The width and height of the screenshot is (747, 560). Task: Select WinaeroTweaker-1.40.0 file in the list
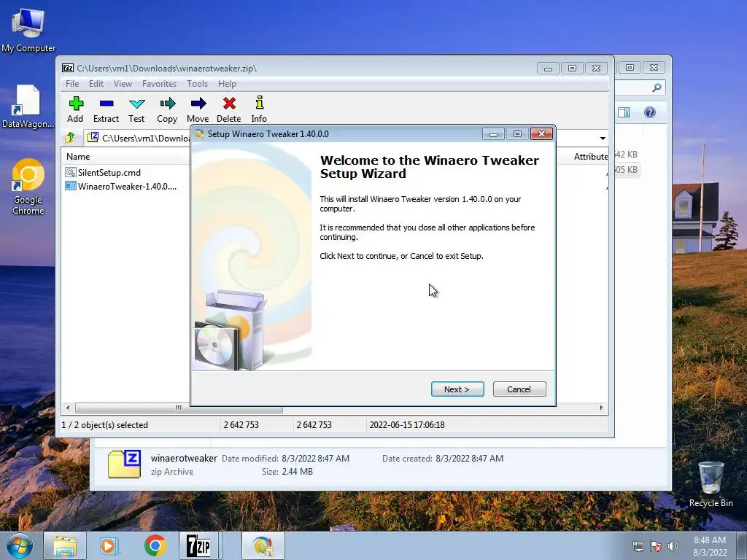121,186
